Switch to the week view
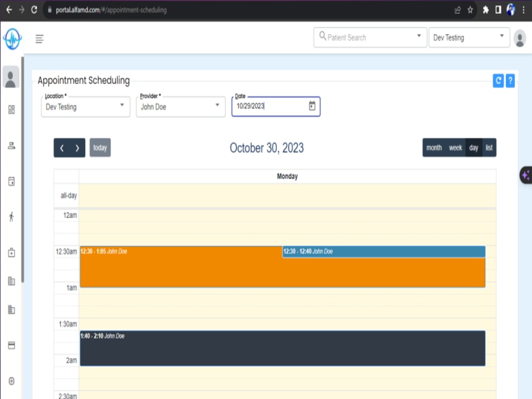This screenshot has width=532, height=399. pyautogui.click(x=455, y=147)
